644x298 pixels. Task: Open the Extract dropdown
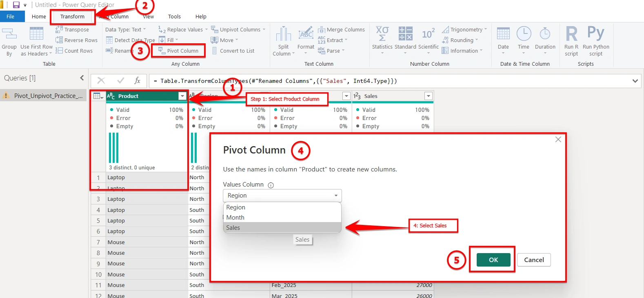(x=333, y=40)
